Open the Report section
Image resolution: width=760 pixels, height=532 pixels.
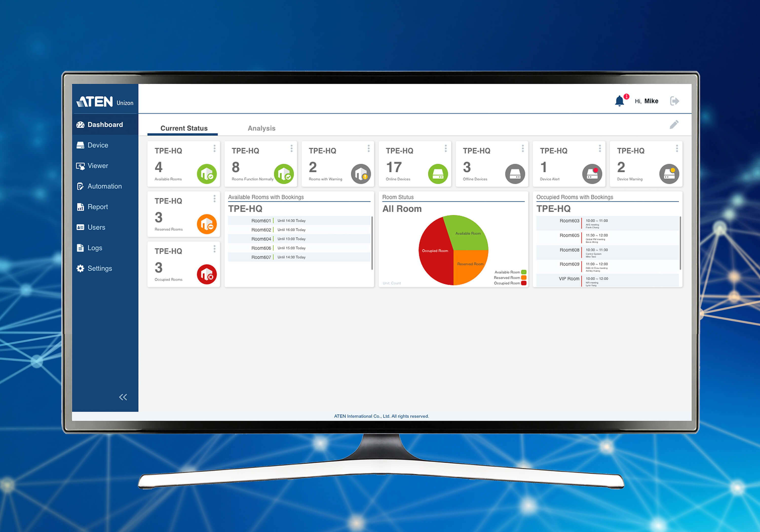point(97,206)
